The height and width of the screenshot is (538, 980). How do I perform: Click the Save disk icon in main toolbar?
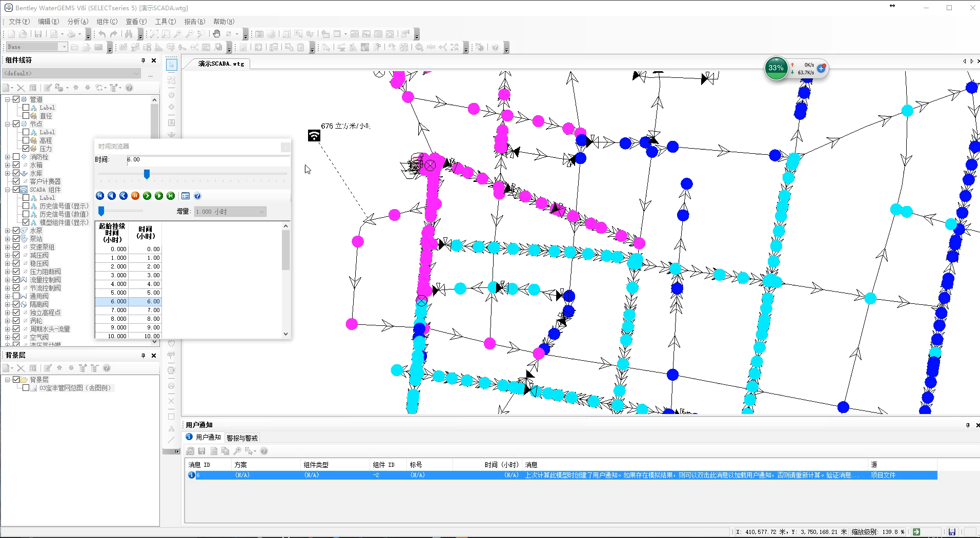tap(38, 34)
